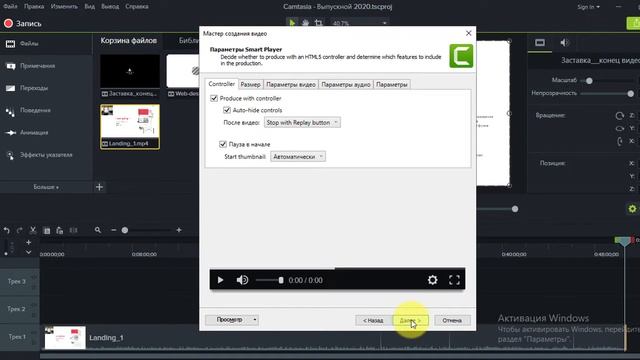The height and width of the screenshot is (360, 640).
Task: Switch to the Параметры видео tab
Action: 291,84
